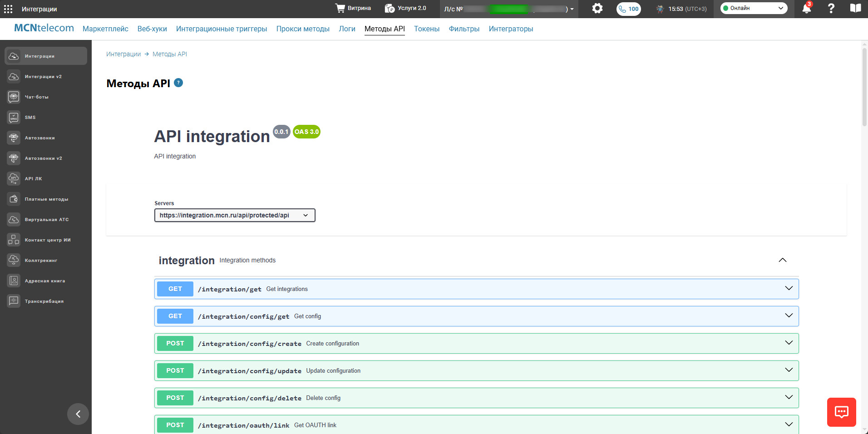Collapse the integration methods section
This screenshot has height=434, width=868.
pos(783,260)
